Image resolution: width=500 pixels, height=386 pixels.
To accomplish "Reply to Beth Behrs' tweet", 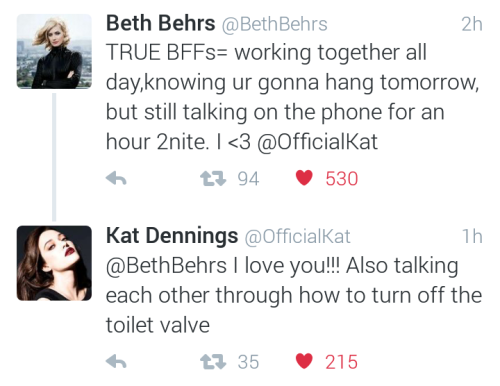I will pos(116,178).
